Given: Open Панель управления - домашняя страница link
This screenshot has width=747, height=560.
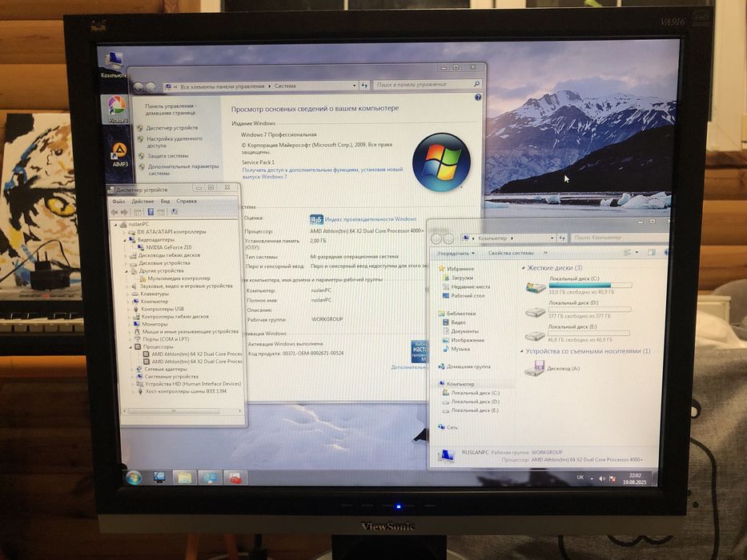Looking at the screenshot, I should point(170,110).
